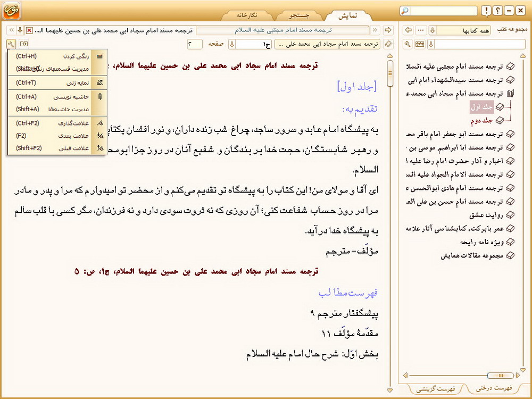This screenshot has height=399, width=532.
Task: Select جلد اول tree node
Action: [482, 107]
